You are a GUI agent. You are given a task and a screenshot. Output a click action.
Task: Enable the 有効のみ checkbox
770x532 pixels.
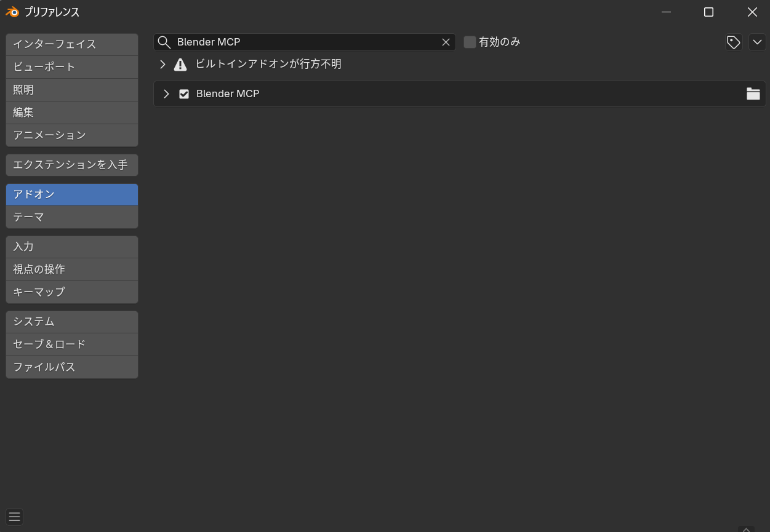click(470, 42)
